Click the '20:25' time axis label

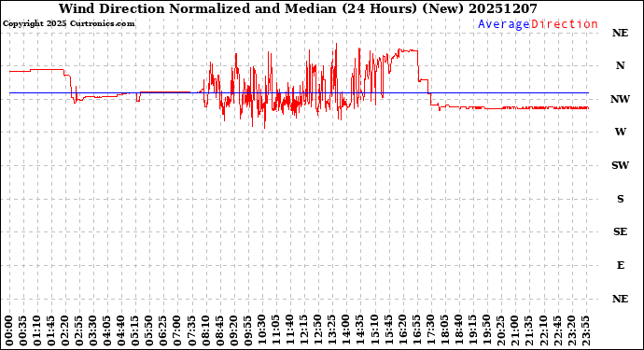[499, 330]
